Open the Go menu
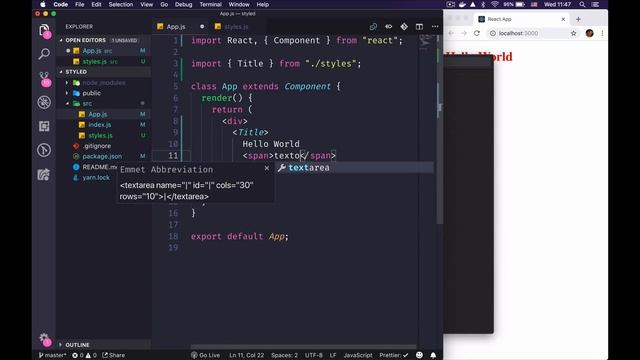Screen dimensions: 640x360 click(x=164, y=4)
